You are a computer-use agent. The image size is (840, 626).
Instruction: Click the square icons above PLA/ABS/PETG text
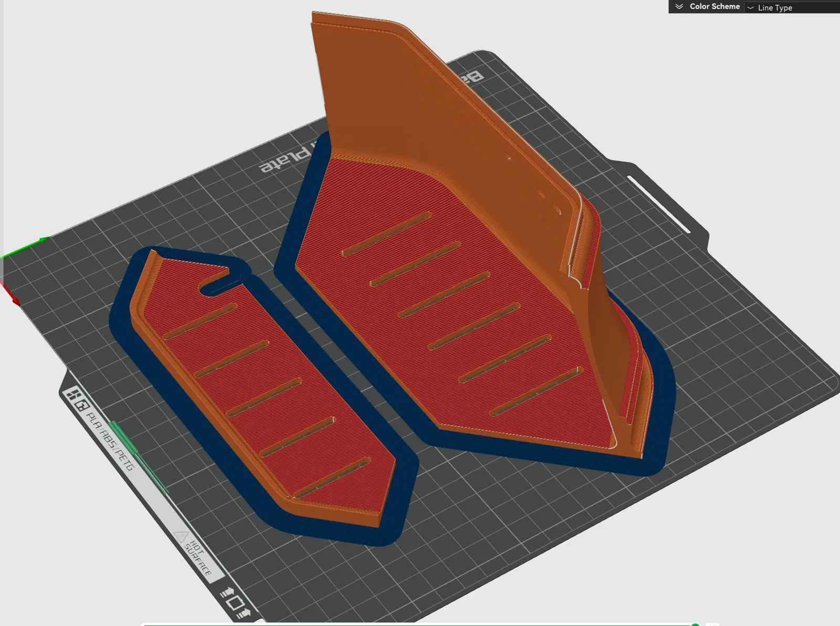76,400
